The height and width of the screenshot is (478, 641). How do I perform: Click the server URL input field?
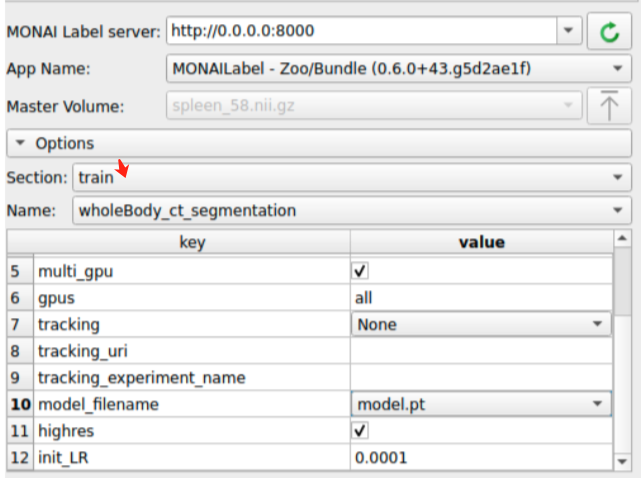pyautogui.click(x=362, y=31)
